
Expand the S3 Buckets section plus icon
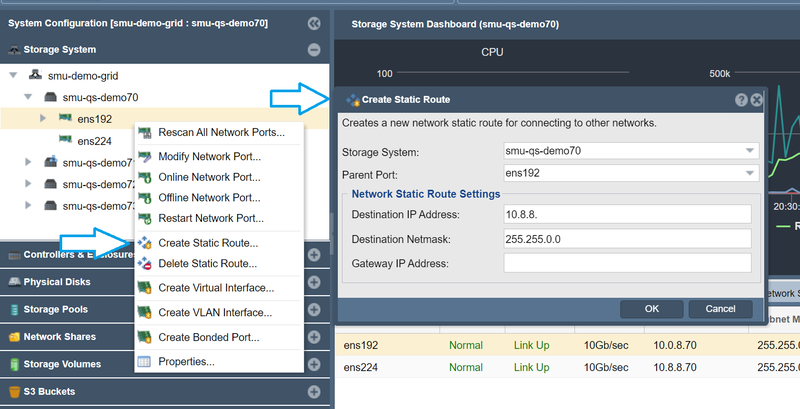pyautogui.click(x=314, y=391)
